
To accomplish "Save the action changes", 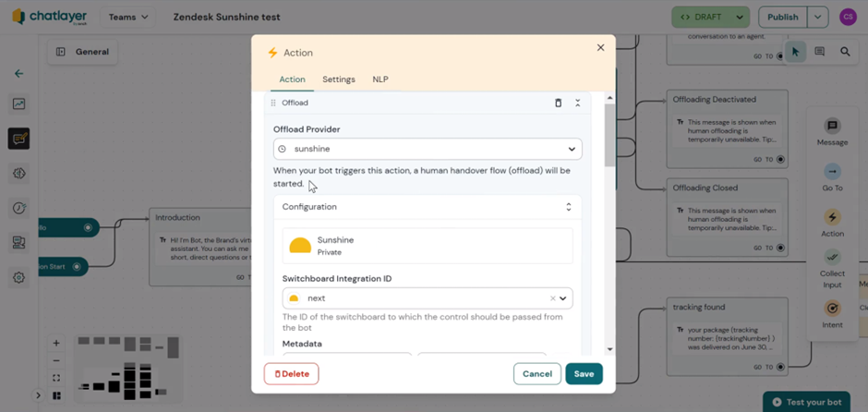I will click(x=584, y=374).
